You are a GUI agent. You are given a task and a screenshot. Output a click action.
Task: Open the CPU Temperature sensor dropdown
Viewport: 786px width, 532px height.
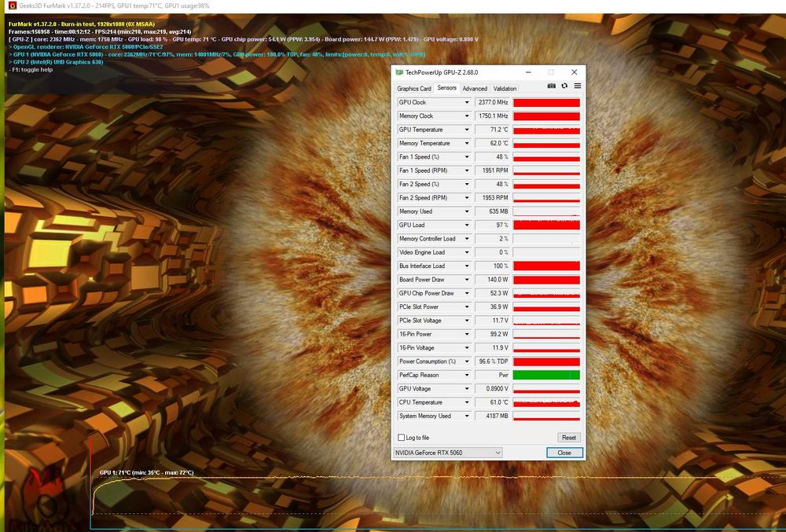[x=467, y=403]
